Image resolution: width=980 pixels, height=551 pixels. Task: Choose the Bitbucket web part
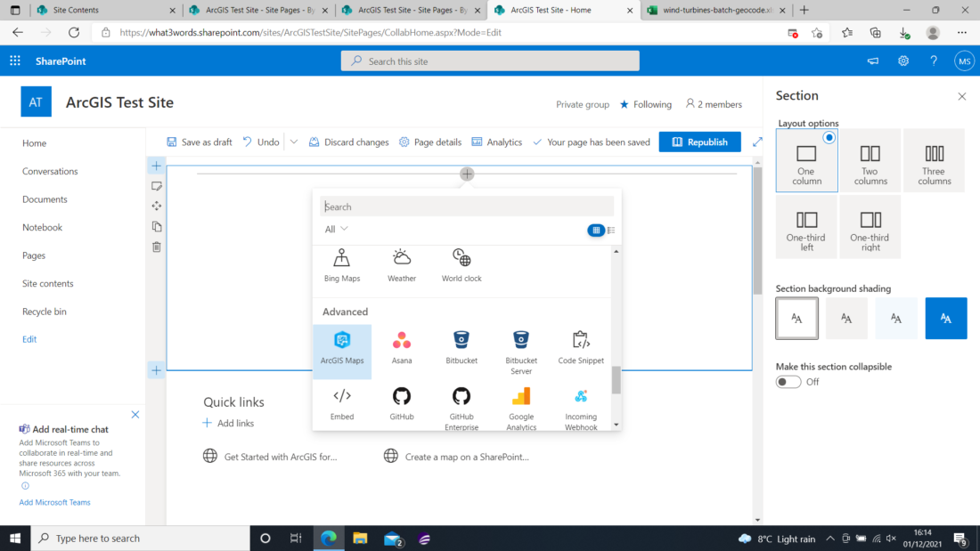pyautogui.click(x=461, y=348)
